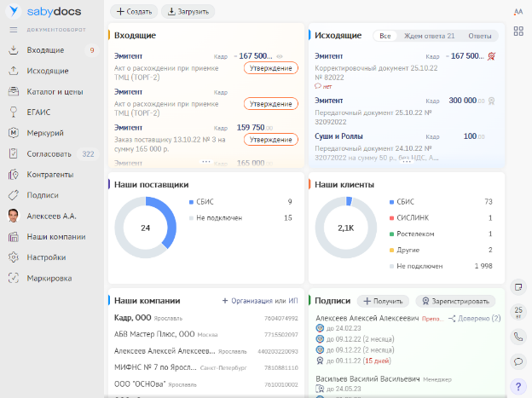The image size is (532, 398).
Task: Click the Входящие counter badge 9
Action: pos(92,50)
